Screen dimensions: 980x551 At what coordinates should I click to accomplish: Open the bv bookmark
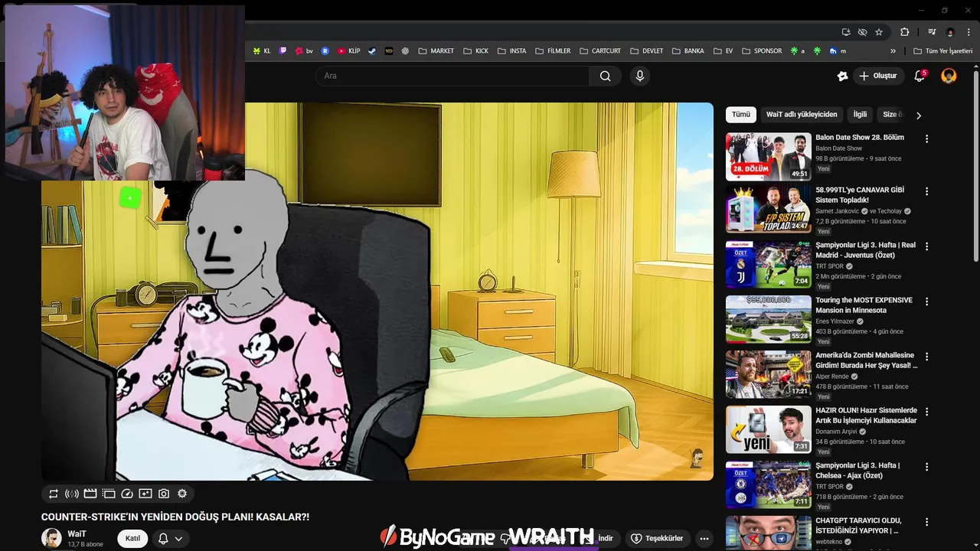305,51
